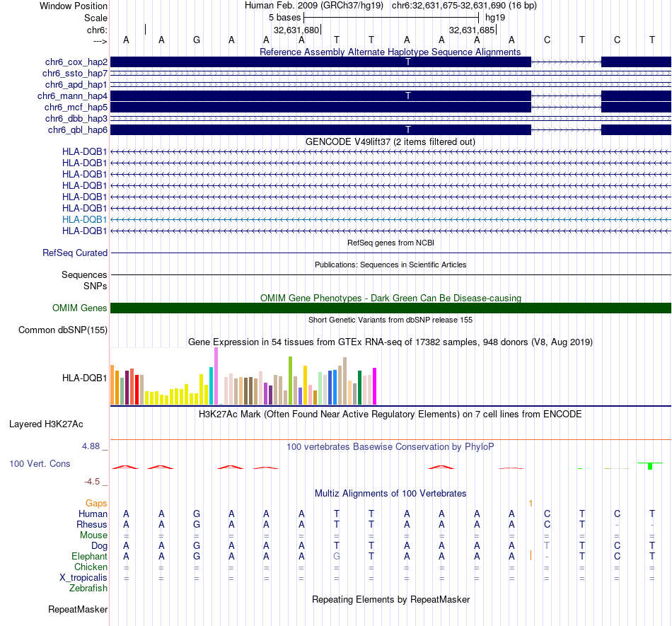
Task: Click the tallest violet bar in GTEx chart
Action: coord(216,376)
